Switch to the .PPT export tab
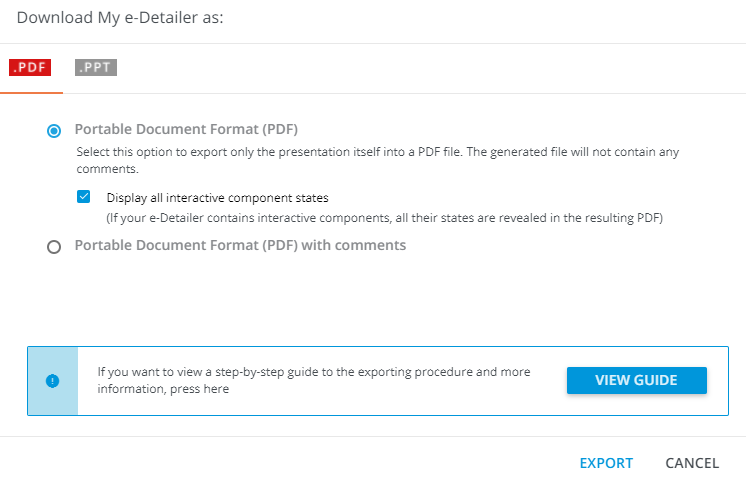The height and width of the screenshot is (485, 746). coord(96,69)
